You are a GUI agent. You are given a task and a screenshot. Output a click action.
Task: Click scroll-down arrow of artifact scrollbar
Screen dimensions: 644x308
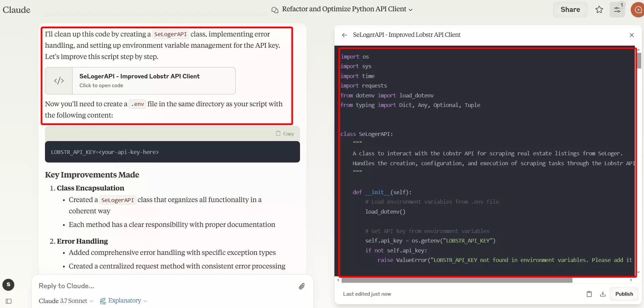639,272
